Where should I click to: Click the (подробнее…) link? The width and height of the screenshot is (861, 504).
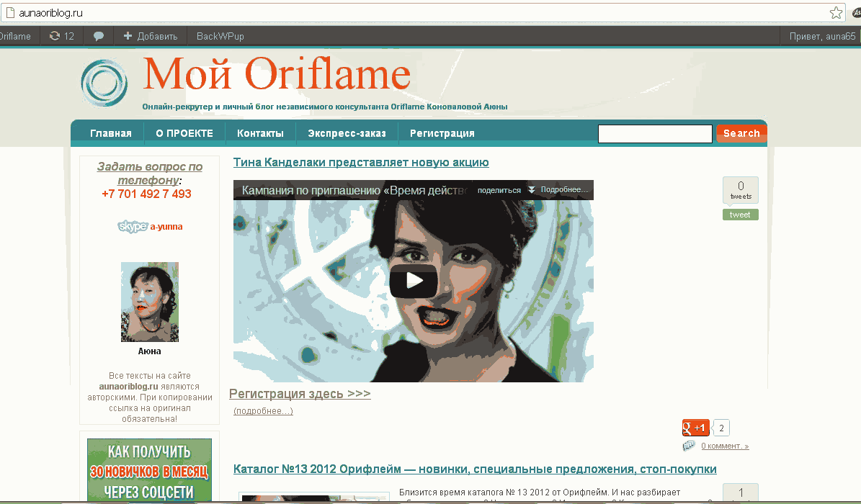point(263,410)
